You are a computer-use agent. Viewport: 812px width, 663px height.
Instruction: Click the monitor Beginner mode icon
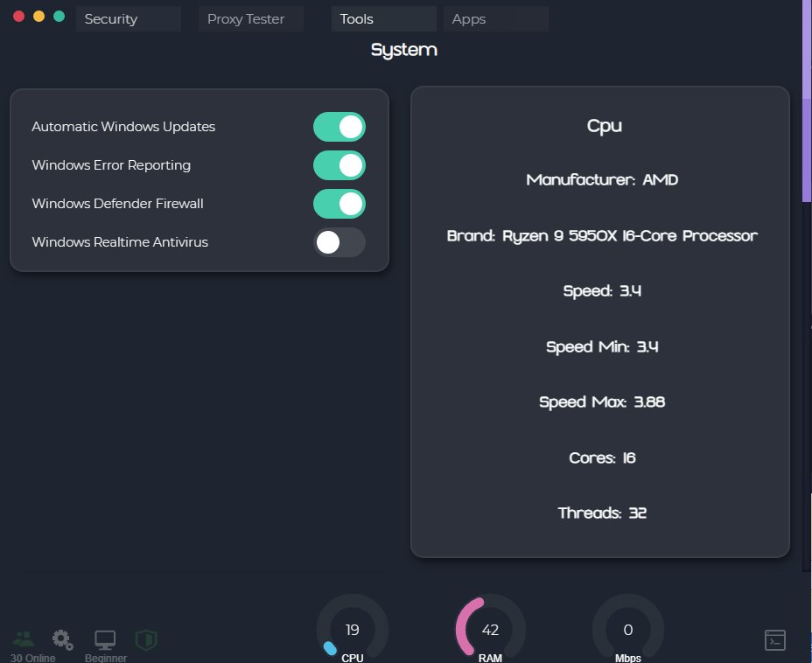coord(105,640)
